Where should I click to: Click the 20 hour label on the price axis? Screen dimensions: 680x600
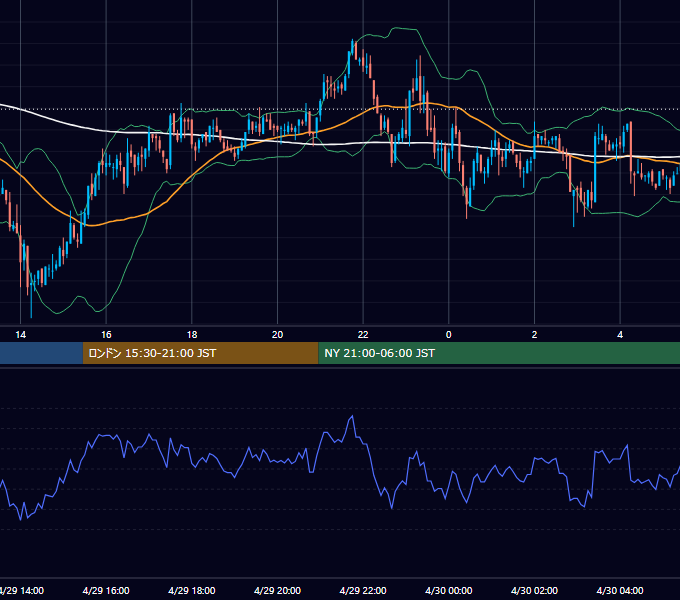pyautogui.click(x=278, y=335)
